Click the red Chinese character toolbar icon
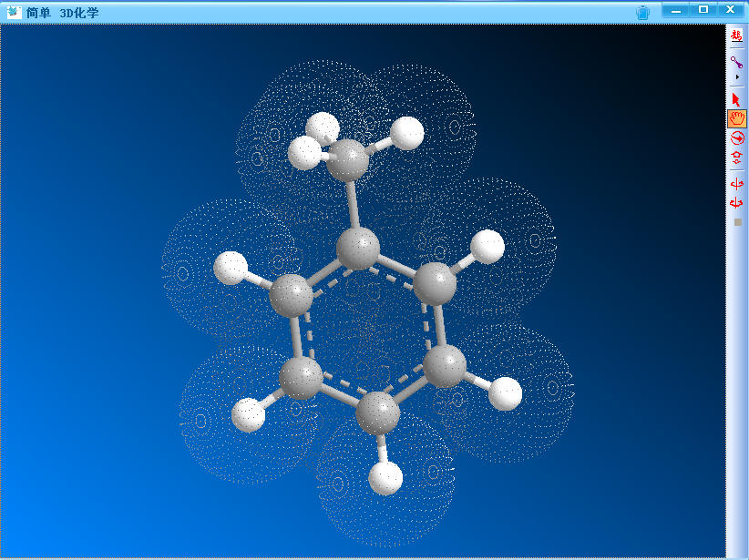Image resolution: width=749 pixels, height=560 pixels. [736, 35]
